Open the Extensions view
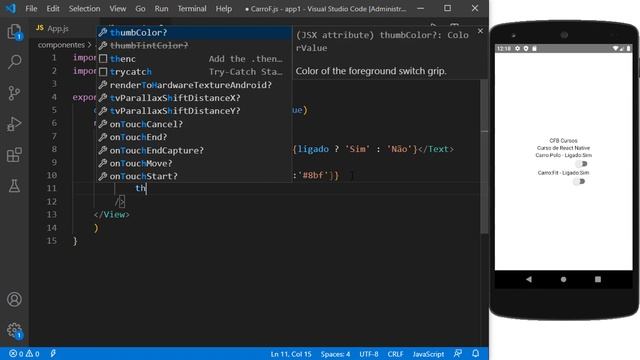 click(x=14, y=155)
